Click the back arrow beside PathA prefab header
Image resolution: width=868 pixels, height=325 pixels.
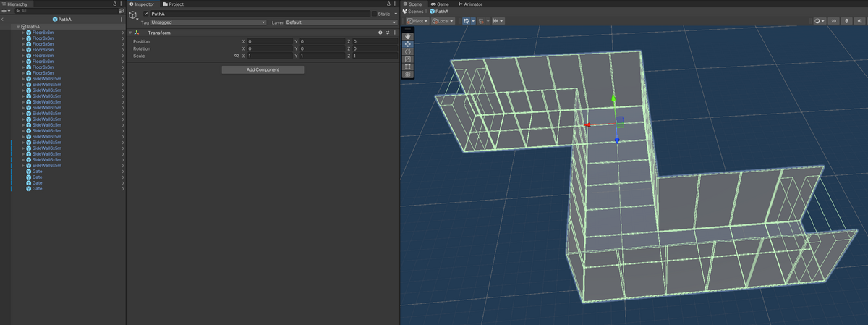click(3, 19)
